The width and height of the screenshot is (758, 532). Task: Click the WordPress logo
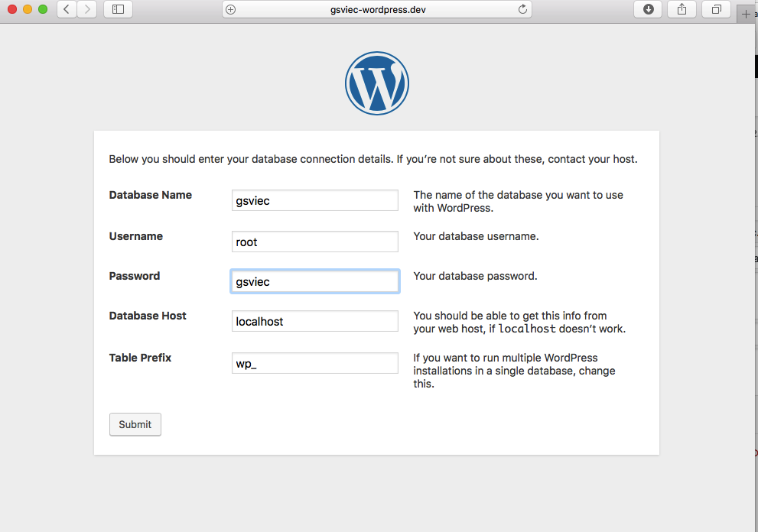[x=377, y=83]
